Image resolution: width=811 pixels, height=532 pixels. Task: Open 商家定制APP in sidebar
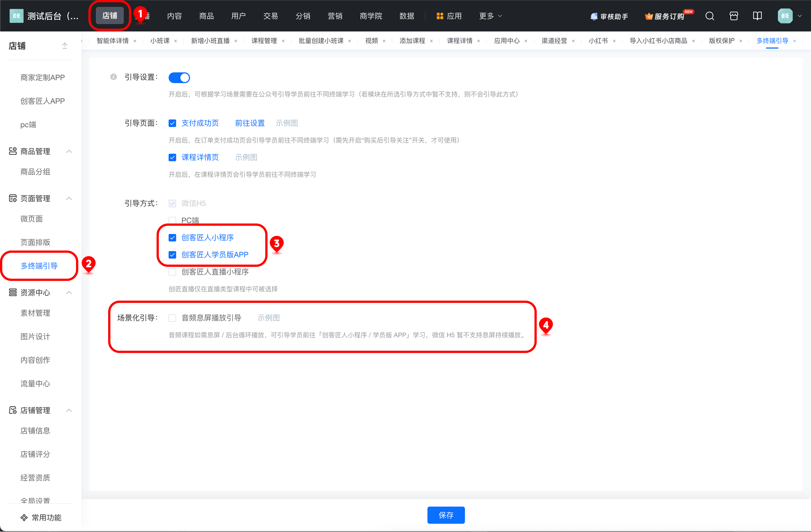coord(43,77)
